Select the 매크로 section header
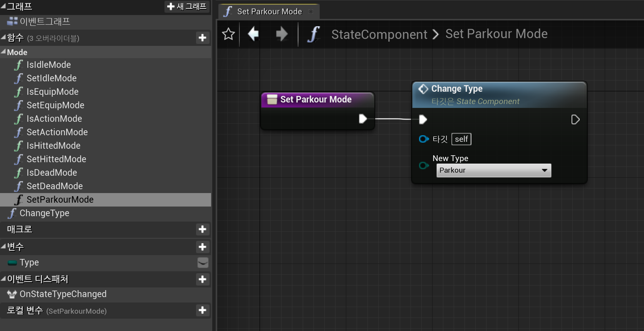This screenshot has height=331, width=644. (106, 229)
